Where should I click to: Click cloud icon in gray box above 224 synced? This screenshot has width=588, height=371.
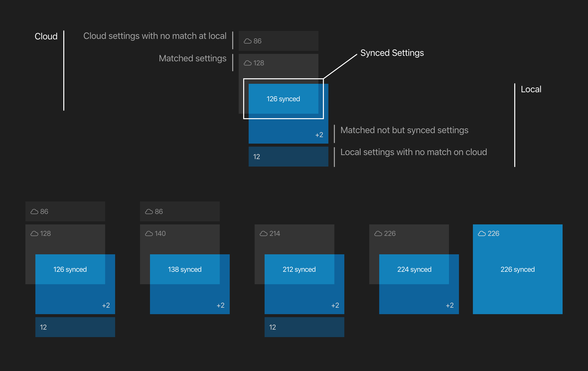pos(378,234)
